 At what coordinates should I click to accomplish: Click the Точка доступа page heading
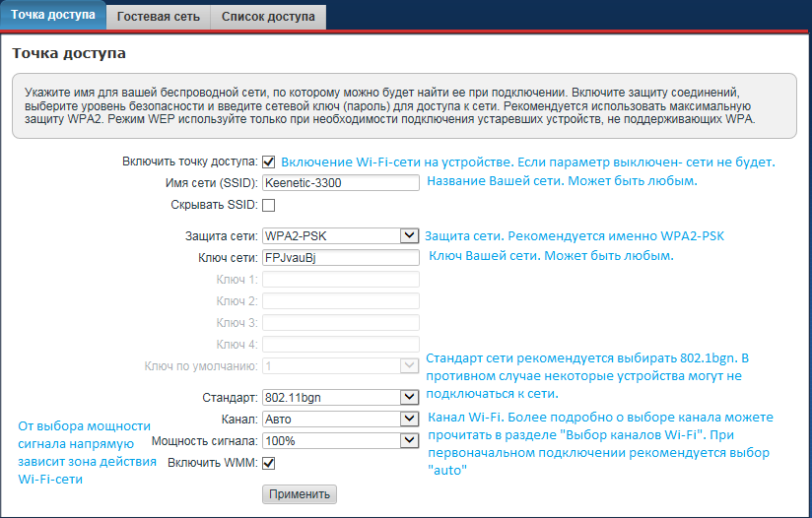[x=68, y=51]
